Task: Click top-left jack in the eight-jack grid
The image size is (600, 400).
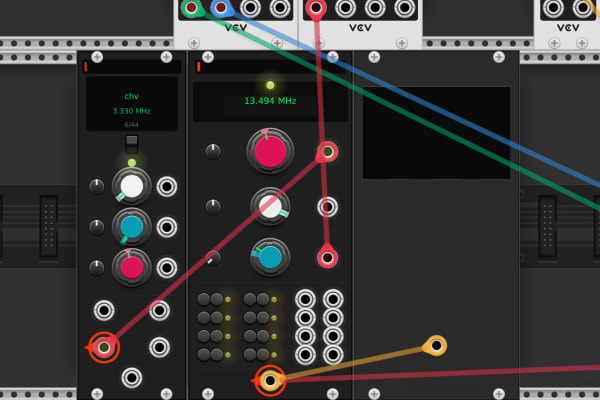Action: [x=305, y=299]
